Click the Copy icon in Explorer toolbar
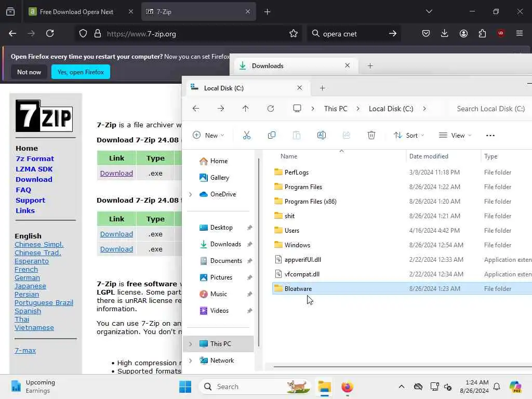Viewport: 532px width, 399px height. tap(271, 136)
